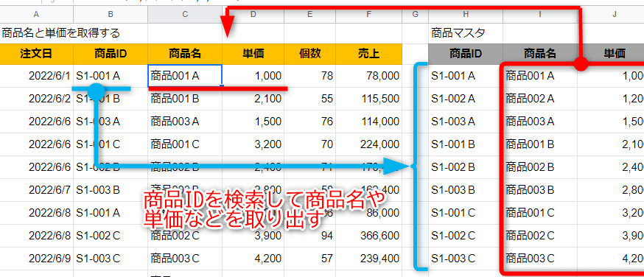Select column header I

(539, 14)
